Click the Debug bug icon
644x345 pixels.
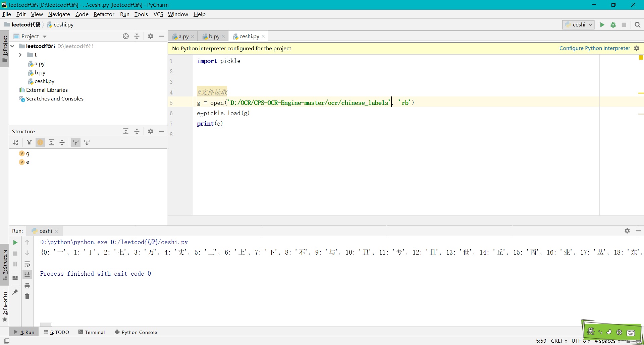click(613, 25)
